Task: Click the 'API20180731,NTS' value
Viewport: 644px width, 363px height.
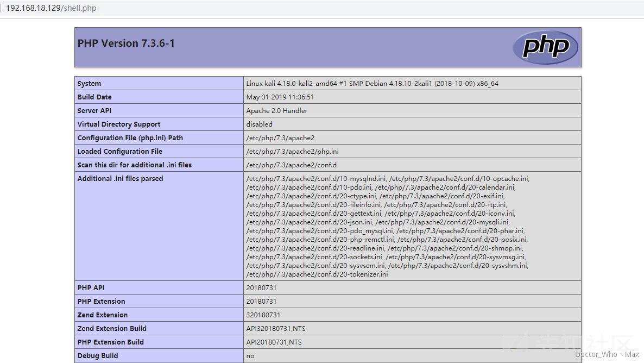Action: click(x=274, y=342)
